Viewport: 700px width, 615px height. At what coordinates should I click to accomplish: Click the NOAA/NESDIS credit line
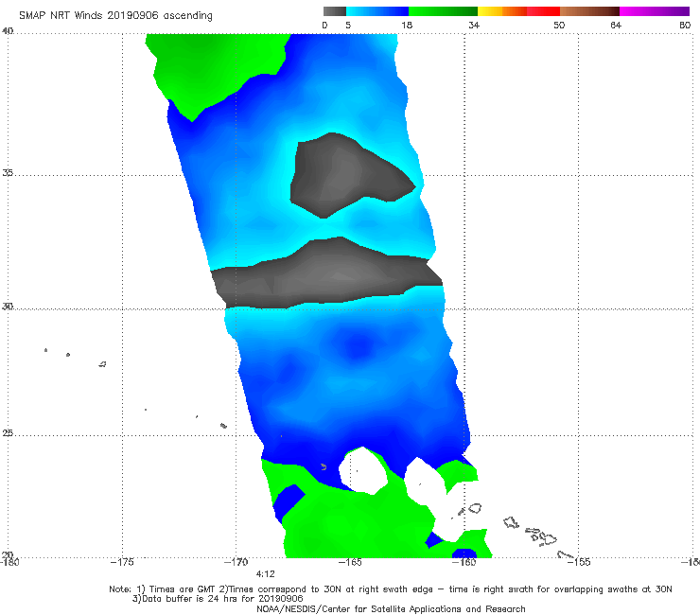tap(391, 608)
